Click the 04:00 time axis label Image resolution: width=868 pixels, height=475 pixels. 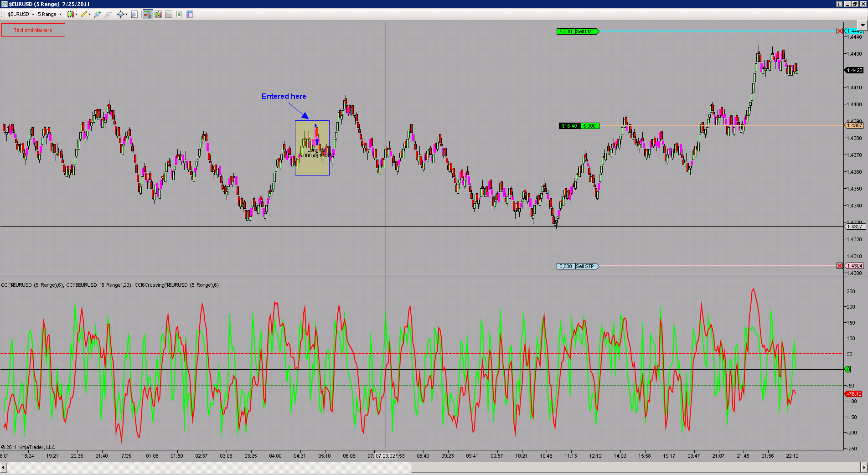coord(275,456)
